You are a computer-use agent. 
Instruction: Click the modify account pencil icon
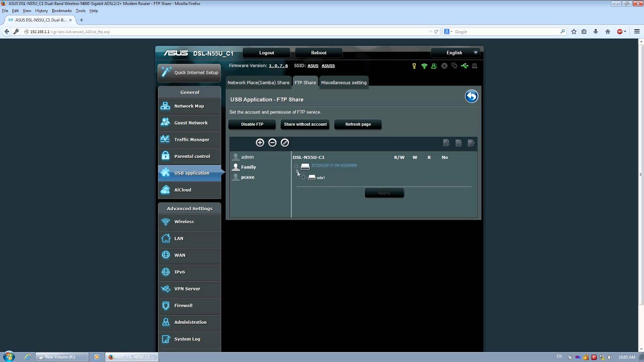tap(285, 143)
